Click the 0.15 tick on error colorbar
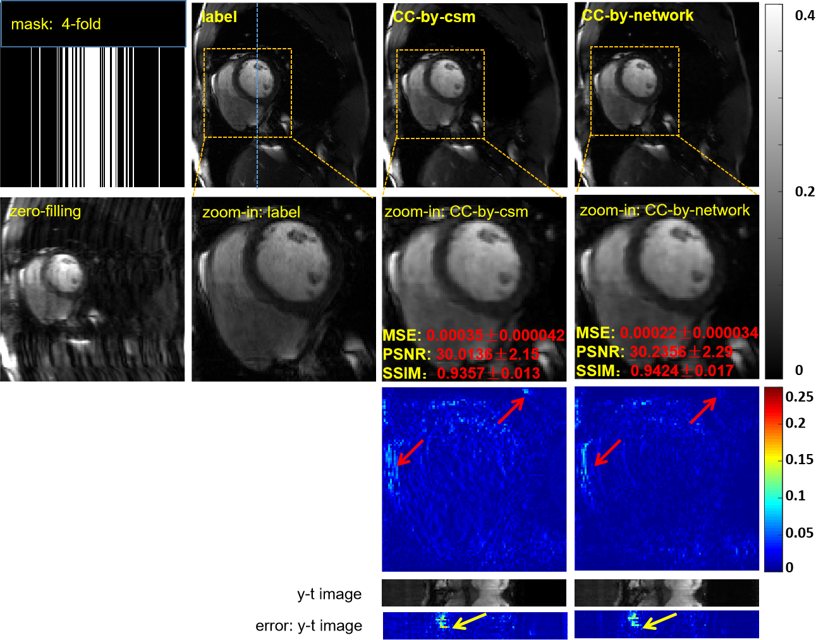840x640 pixels. pyautogui.click(x=800, y=460)
